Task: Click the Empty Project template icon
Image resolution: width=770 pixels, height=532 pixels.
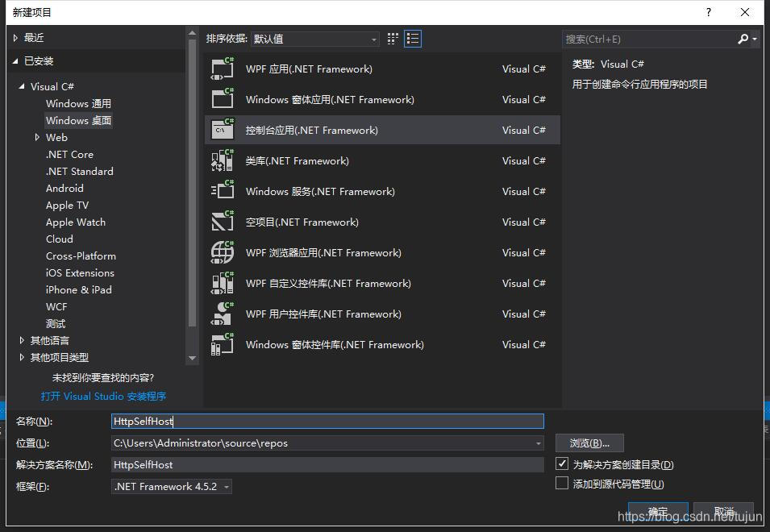Action: click(x=223, y=222)
